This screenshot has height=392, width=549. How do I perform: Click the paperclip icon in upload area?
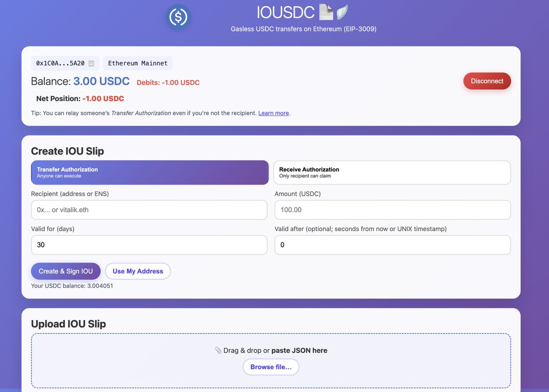coord(218,350)
